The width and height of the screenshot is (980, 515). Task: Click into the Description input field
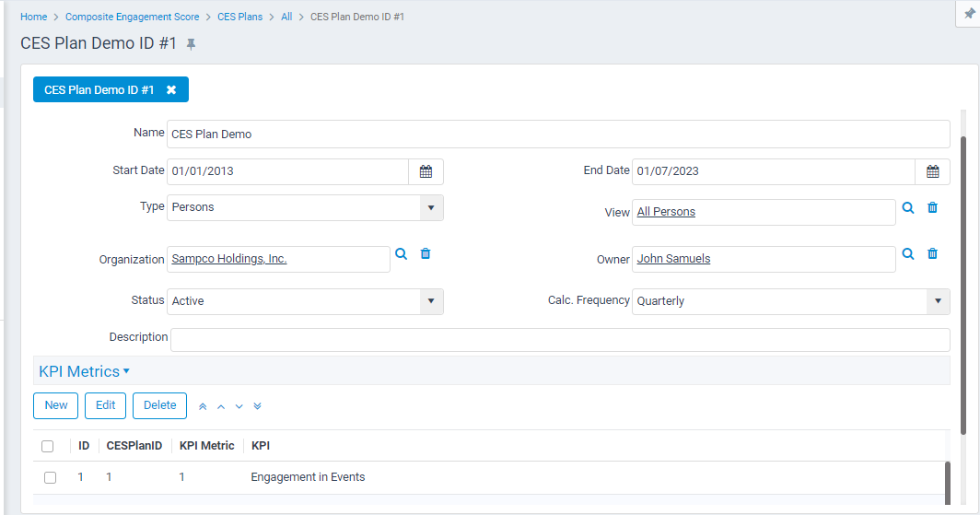pos(559,339)
